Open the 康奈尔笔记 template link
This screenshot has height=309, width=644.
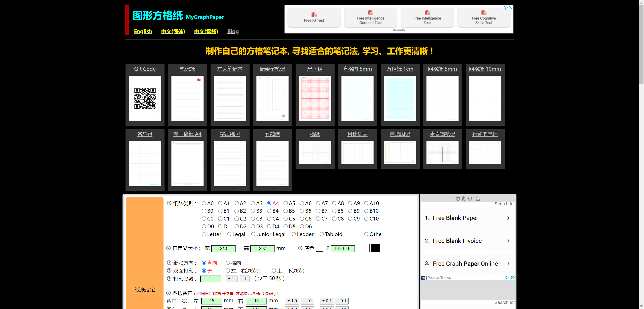(x=272, y=69)
